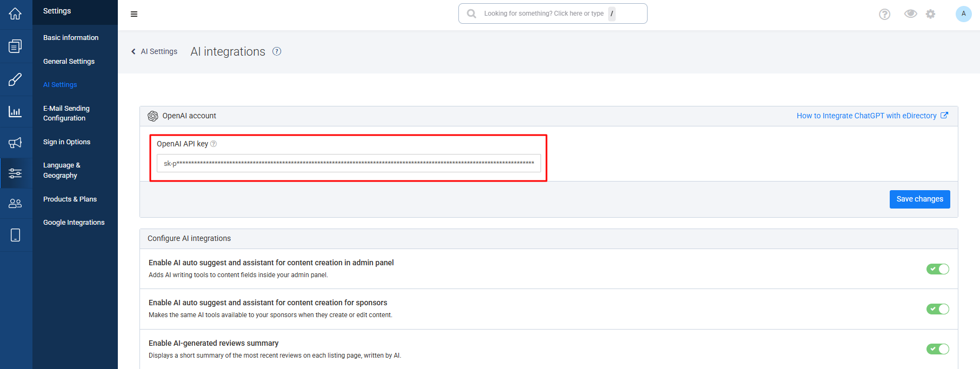This screenshot has width=980, height=369.
Task: Click 'Enable AI-generated reviews summary' label
Action: coord(214,343)
